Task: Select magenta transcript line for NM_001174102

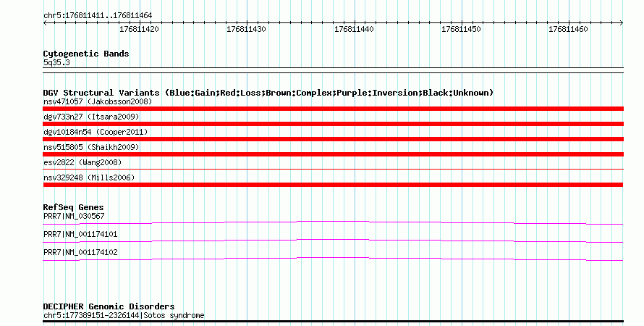Action: click(x=333, y=259)
